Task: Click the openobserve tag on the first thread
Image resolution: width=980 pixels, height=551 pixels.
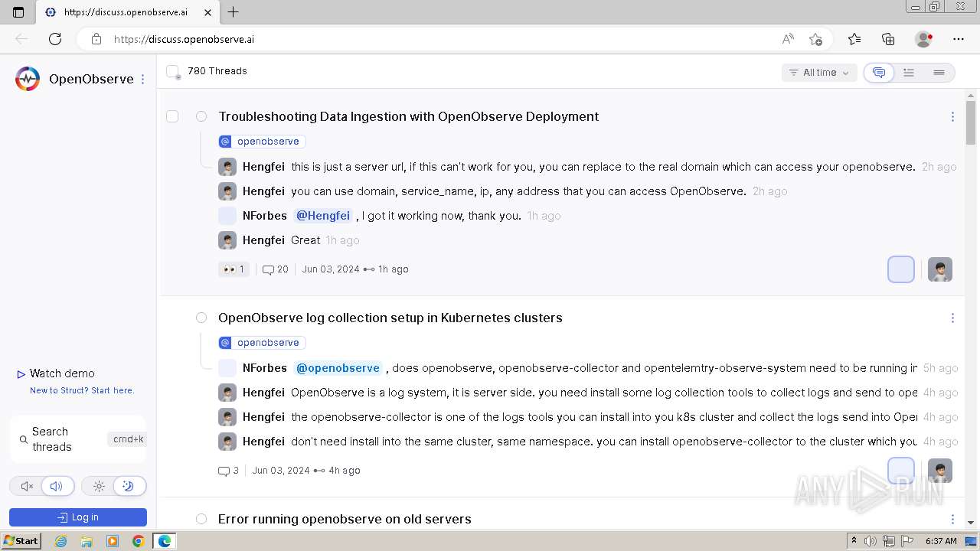Action: [x=262, y=142]
